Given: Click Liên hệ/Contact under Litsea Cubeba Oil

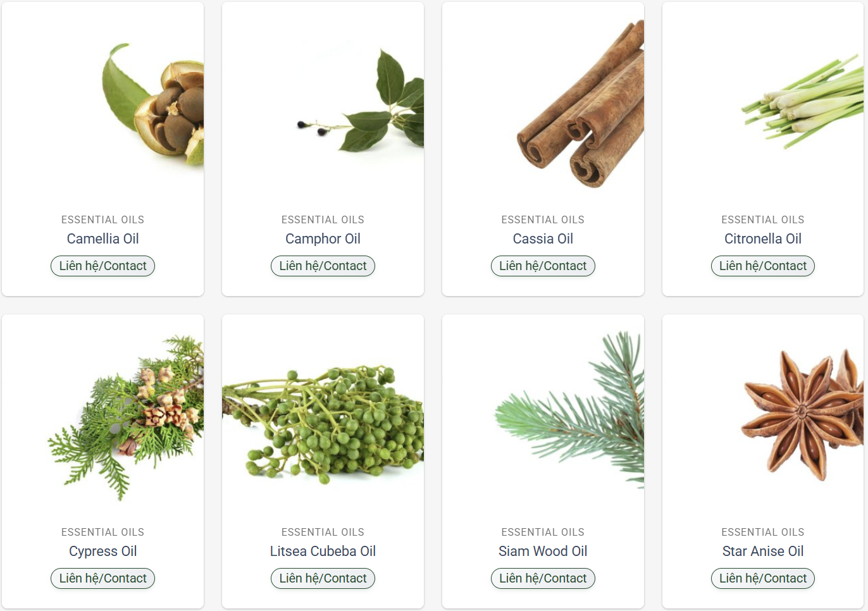Looking at the screenshot, I should pos(323,579).
